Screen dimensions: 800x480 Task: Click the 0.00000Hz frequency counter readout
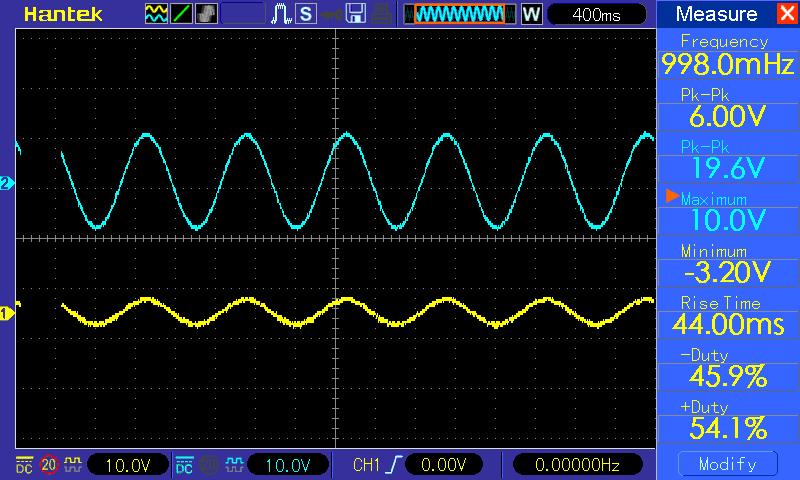click(x=577, y=465)
